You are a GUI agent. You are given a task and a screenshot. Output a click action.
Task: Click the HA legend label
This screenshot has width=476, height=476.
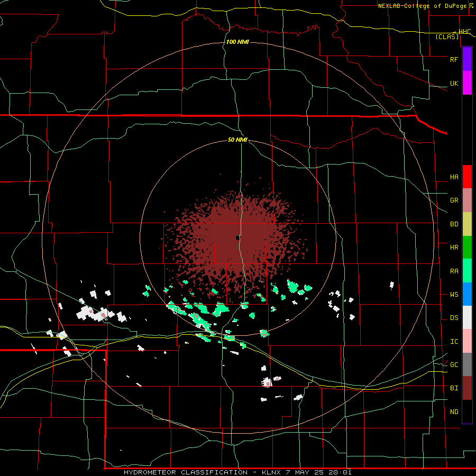(x=454, y=177)
